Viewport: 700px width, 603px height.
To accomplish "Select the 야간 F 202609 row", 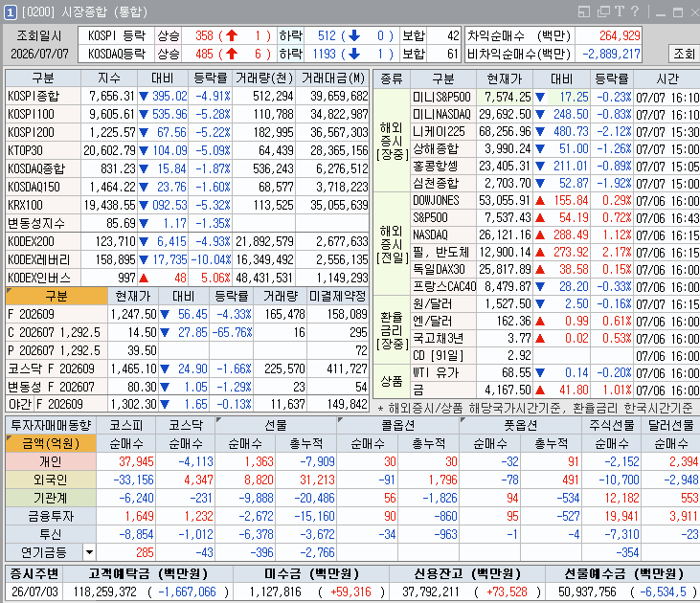I will [x=188, y=404].
